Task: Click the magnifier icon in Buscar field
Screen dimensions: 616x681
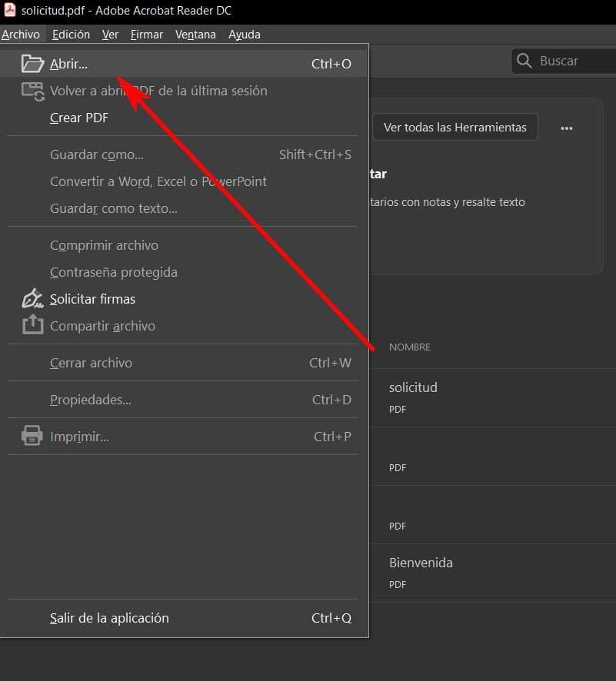Action: (524, 61)
